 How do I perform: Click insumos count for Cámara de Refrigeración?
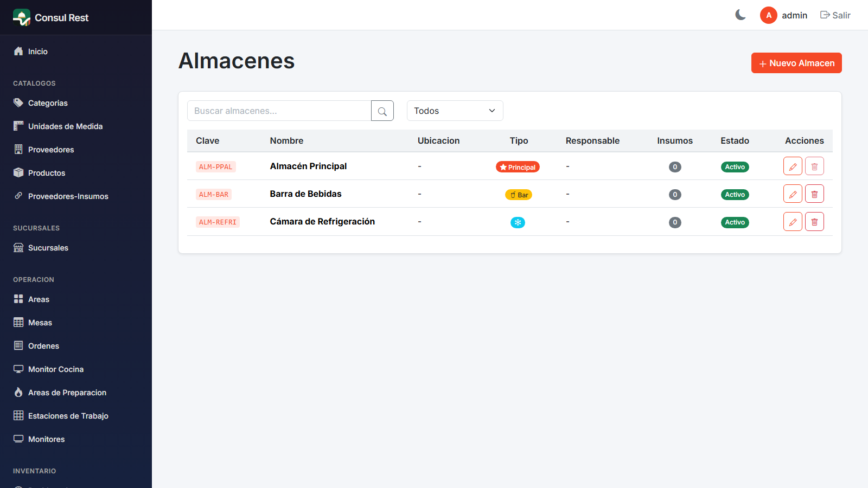click(x=675, y=222)
